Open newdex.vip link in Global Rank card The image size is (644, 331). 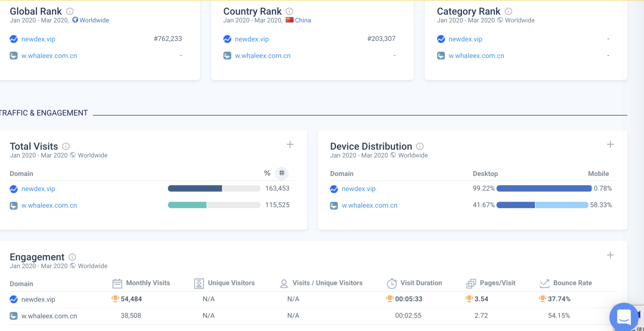tap(38, 39)
